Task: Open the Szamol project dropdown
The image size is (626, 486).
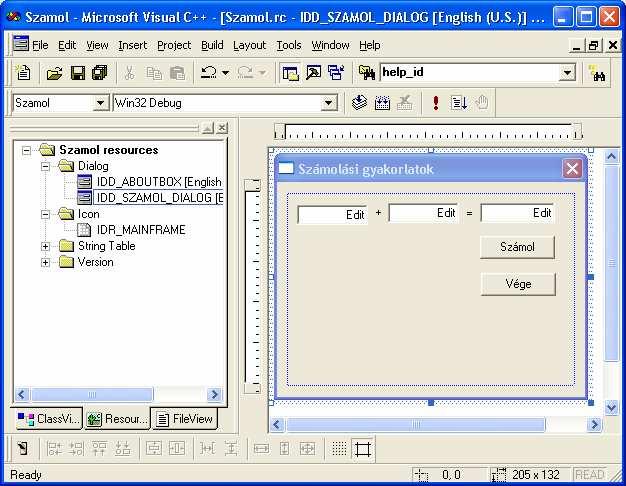Action: click(100, 103)
